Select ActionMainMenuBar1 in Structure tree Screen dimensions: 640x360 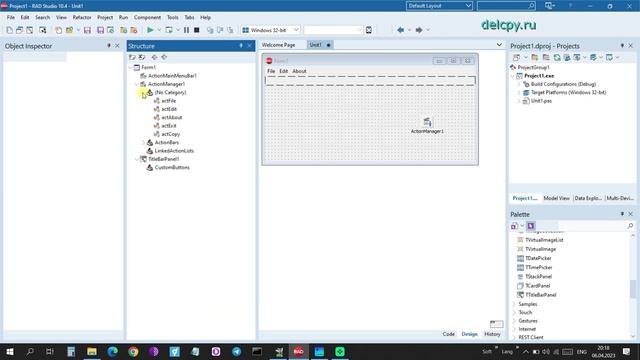tap(172, 76)
